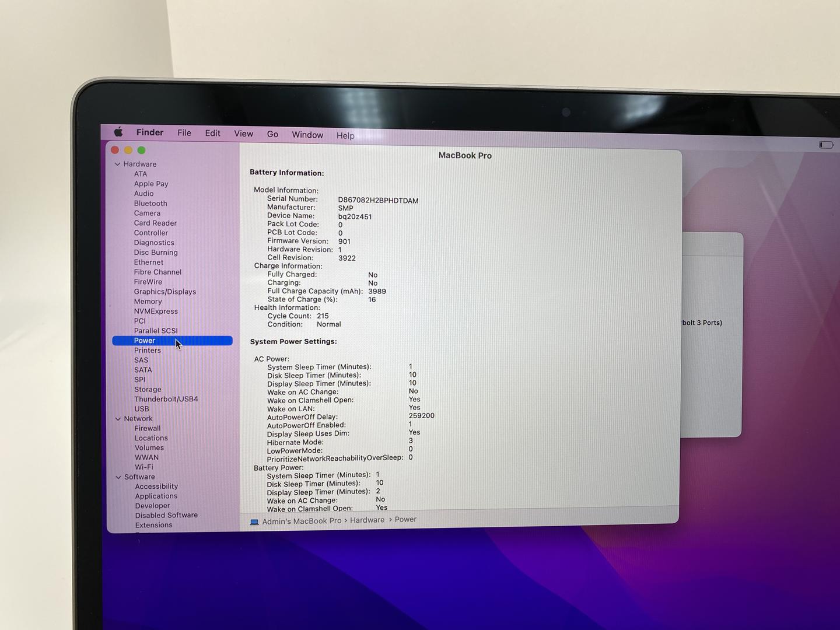Select Camera in the sidebar
840x630 pixels.
tap(147, 213)
